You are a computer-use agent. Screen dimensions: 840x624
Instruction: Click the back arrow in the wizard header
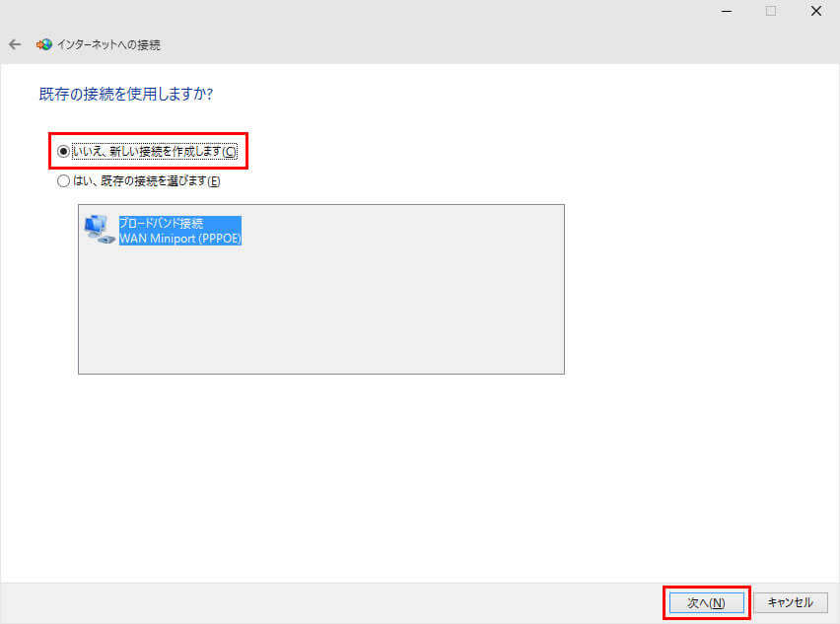(x=15, y=44)
